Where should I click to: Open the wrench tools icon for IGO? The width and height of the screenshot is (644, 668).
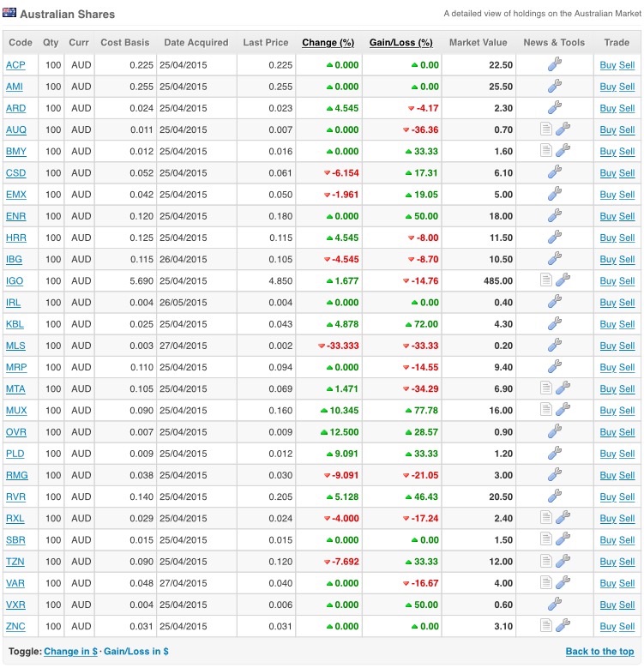[563, 280]
